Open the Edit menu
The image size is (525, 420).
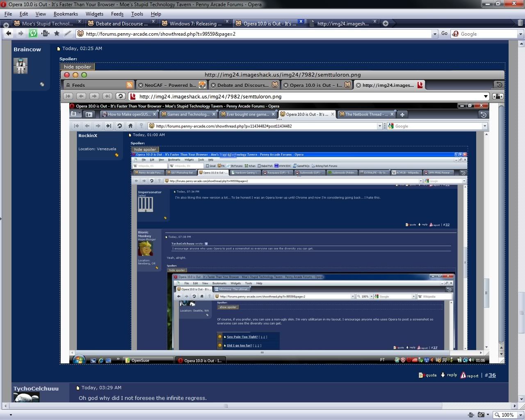pyautogui.click(x=24, y=14)
